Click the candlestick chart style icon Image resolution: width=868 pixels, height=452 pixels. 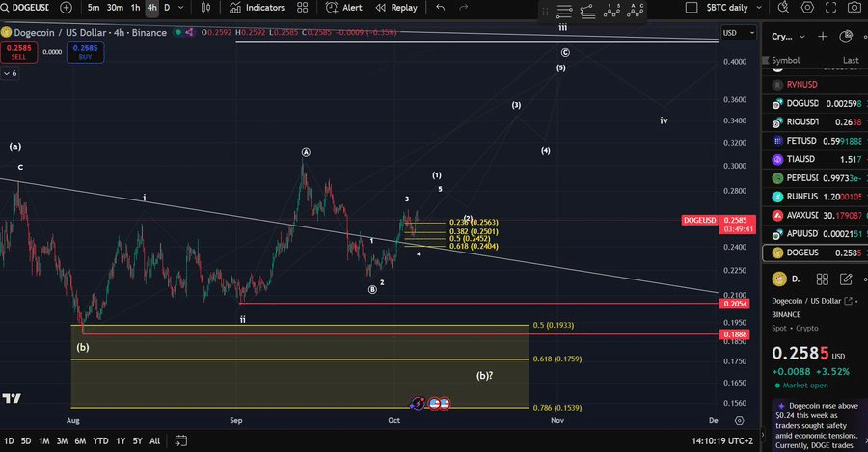pyautogui.click(x=206, y=8)
